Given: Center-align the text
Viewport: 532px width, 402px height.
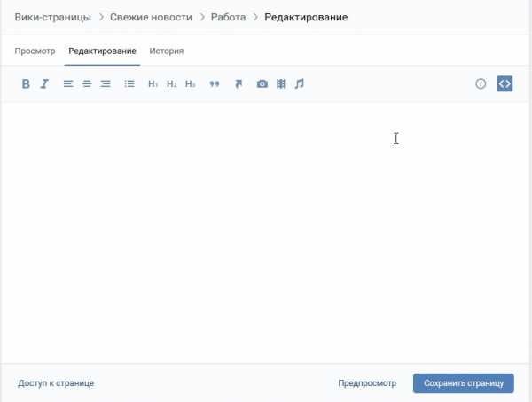Looking at the screenshot, I should point(87,84).
